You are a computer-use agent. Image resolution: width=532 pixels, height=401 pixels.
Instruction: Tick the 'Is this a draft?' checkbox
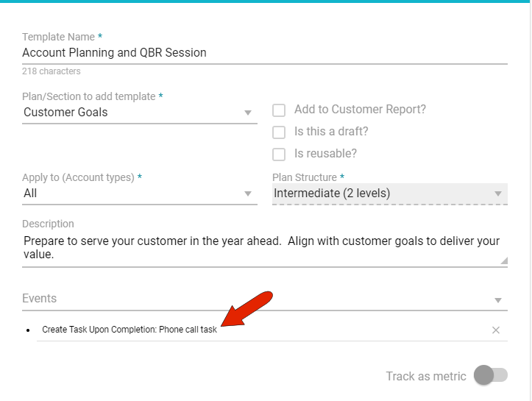point(279,132)
